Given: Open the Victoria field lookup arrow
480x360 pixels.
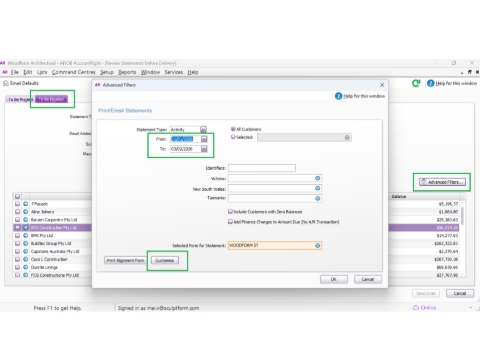Looking at the screenshot, I should [318, 178].
